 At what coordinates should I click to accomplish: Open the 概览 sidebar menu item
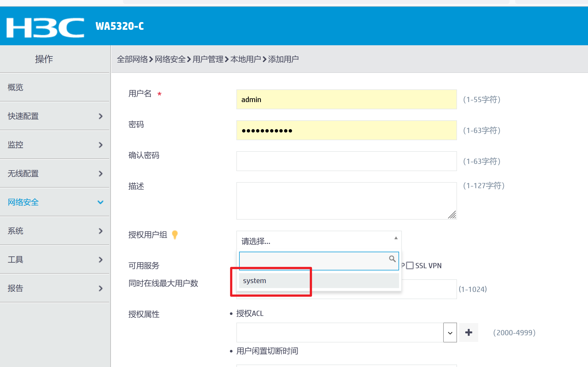(x=15, y=87)
